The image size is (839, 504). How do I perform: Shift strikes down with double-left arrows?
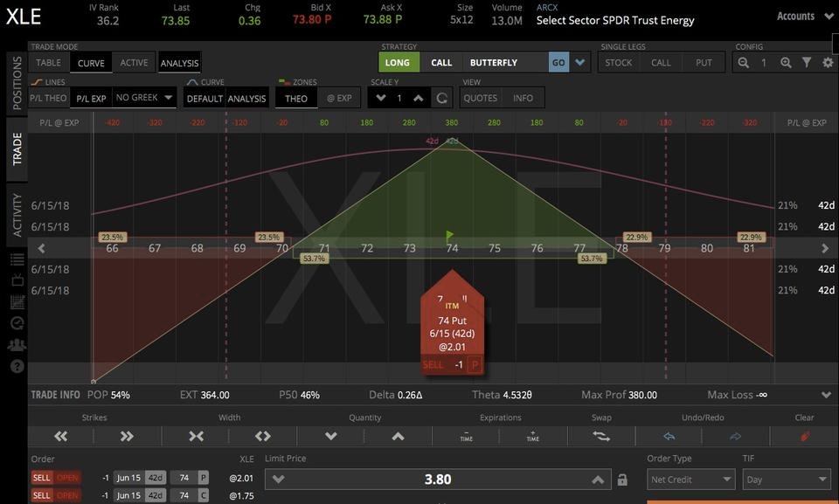pos(60,437)
